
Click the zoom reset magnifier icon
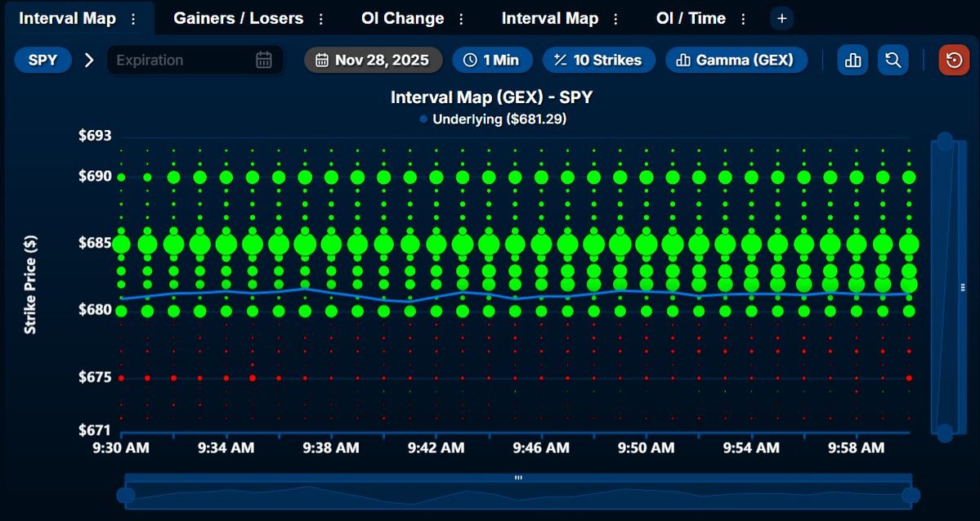pos(893,59)
